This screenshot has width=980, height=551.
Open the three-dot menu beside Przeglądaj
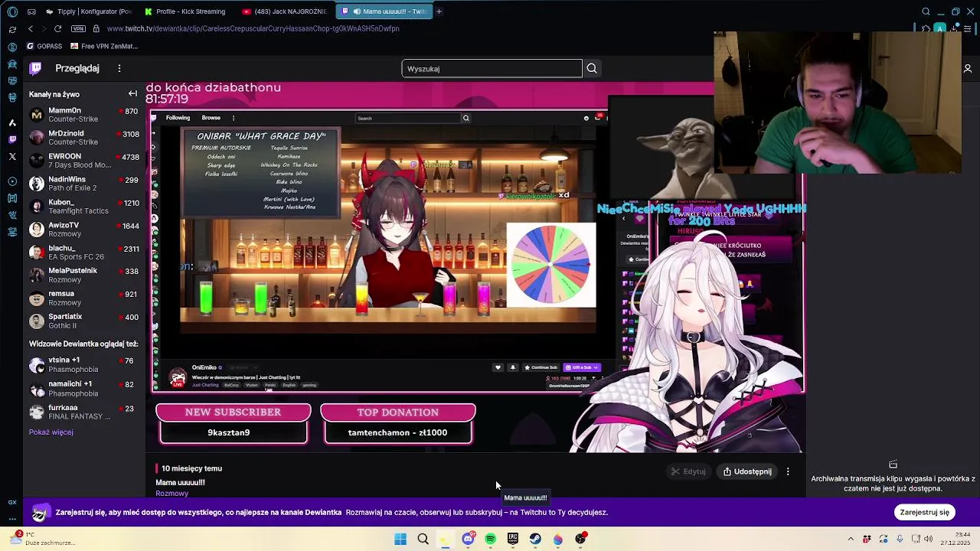tap(119, 68)
